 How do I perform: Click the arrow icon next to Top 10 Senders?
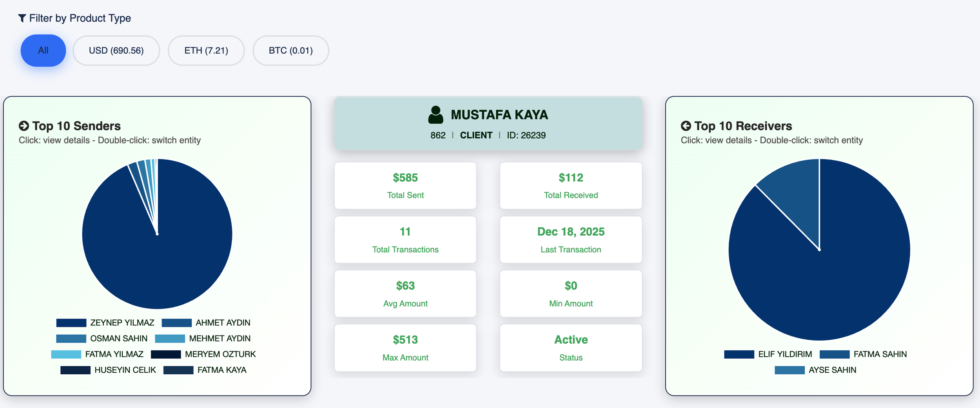(24, 126)
